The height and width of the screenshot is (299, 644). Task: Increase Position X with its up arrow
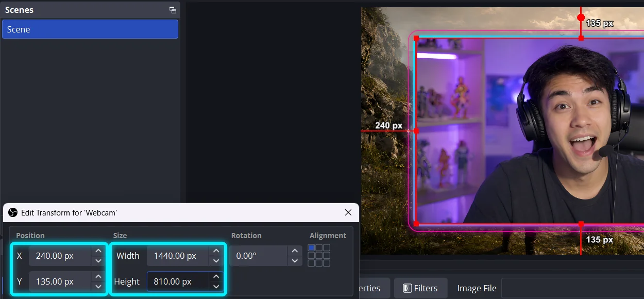click(x=98, y=251)
